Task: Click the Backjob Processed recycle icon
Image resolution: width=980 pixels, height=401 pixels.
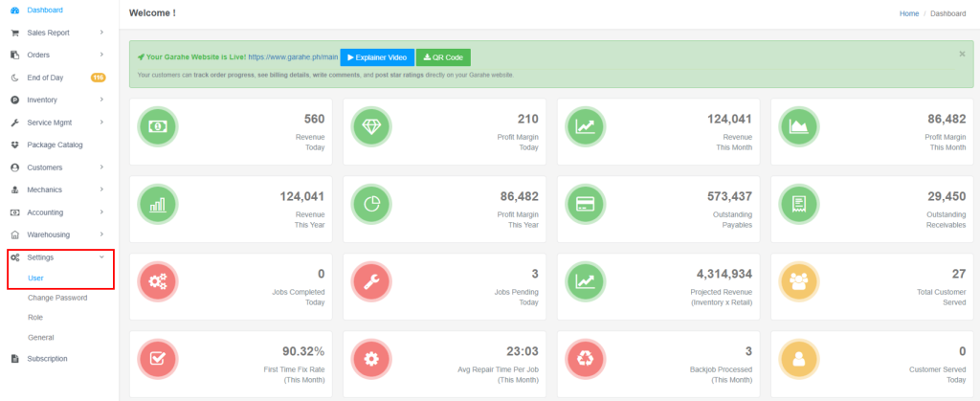Action: click(x=585, y=359)
